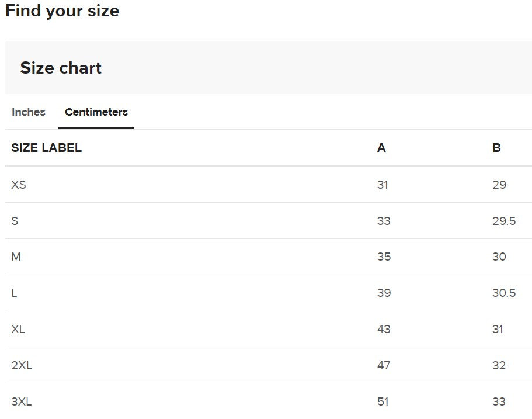532x419 pixels.
Task: Switch to the Inches tab
Action: [29, 112]
